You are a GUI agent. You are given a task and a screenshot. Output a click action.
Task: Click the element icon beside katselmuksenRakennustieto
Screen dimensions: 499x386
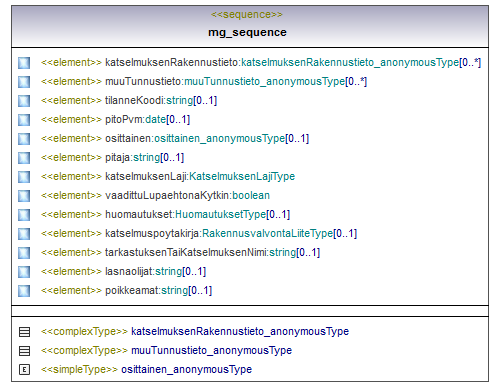(24, 63)
